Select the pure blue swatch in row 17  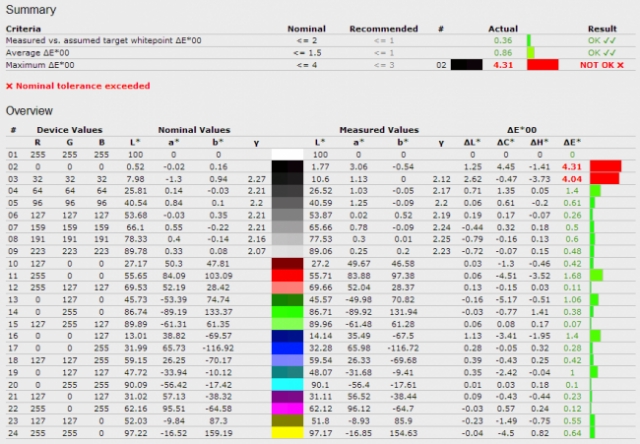point(291,347)
